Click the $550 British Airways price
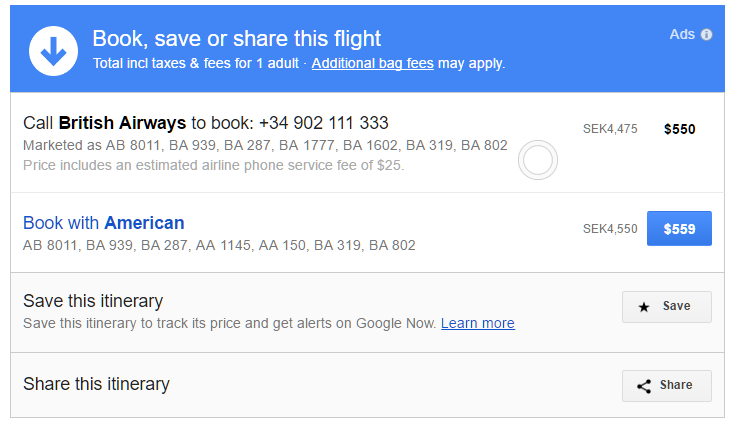The height and width of the screenshot is (426, 740). tap(679, 129)
